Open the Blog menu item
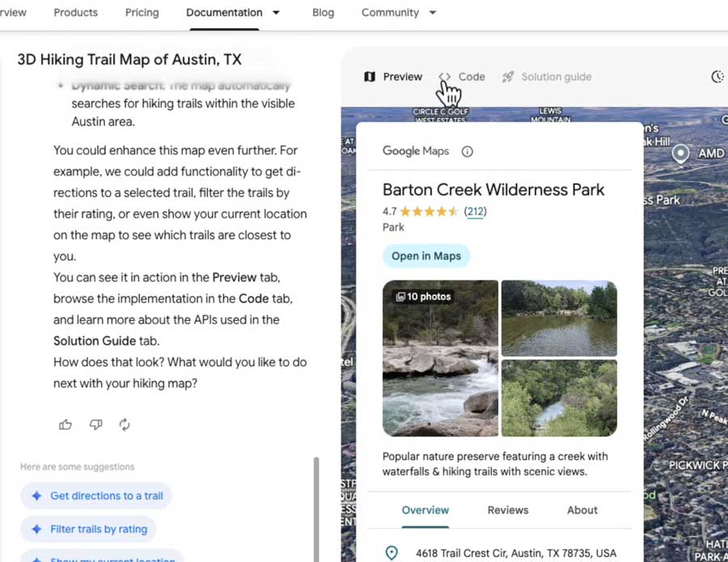The height and width of the screenshot is (562, 728). coord(323,12)
